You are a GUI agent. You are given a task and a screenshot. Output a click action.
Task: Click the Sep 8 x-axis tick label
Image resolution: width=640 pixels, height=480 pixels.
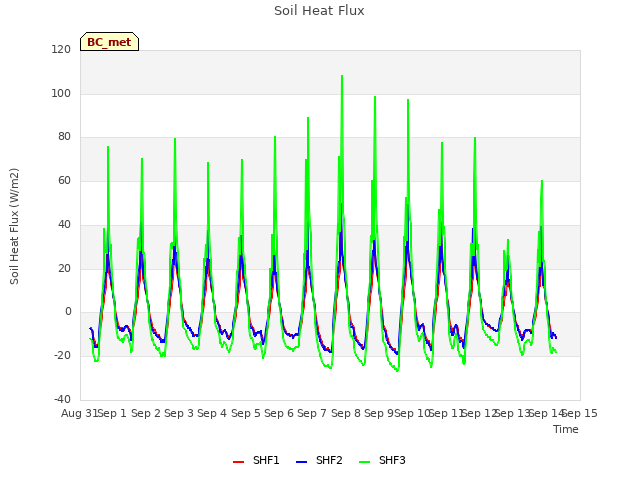[x=346, y=413]
